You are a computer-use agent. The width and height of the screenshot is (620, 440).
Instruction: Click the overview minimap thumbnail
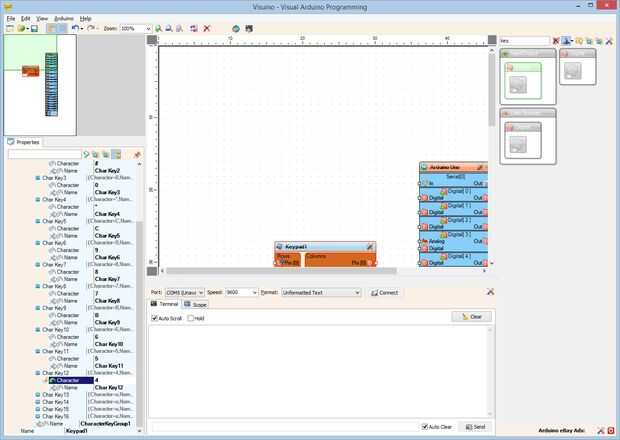pos(40,85)
